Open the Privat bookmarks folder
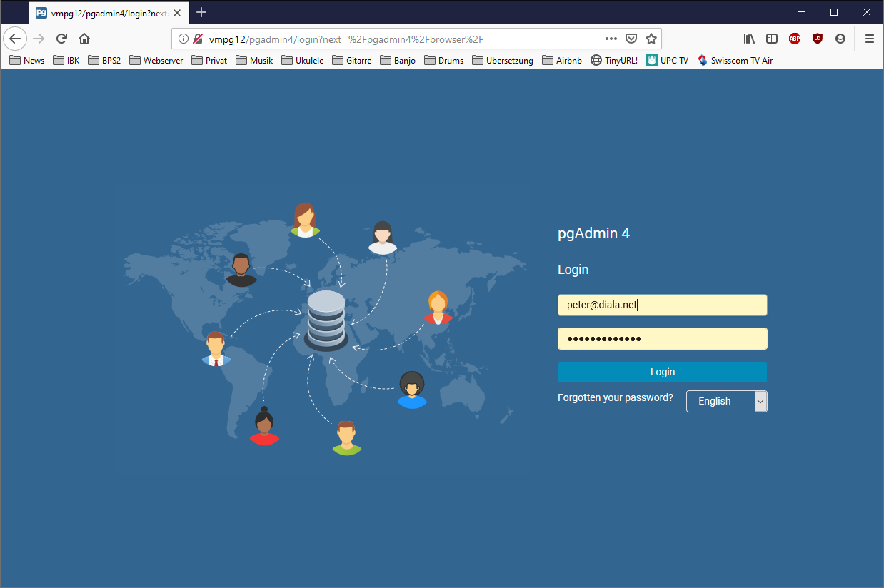The image size is (884, 588). (x=209, y=61)
